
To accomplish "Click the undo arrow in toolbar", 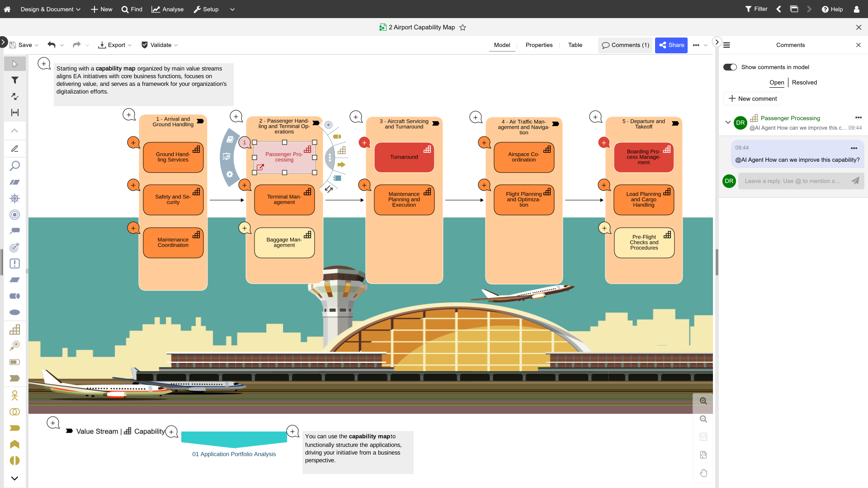I will (x=52, y=45).
